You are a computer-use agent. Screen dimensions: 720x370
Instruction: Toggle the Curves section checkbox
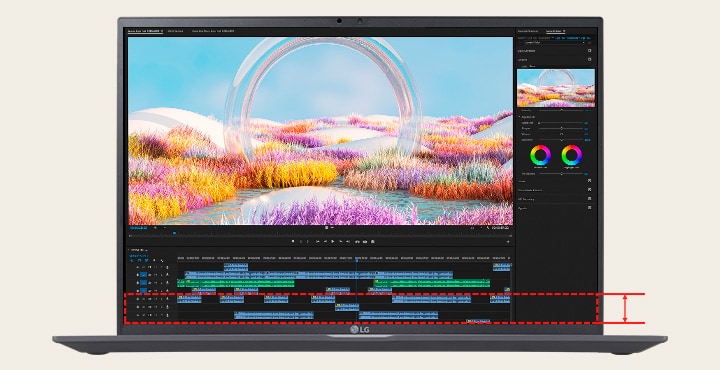pyautogui.click(x=589, y=180)
